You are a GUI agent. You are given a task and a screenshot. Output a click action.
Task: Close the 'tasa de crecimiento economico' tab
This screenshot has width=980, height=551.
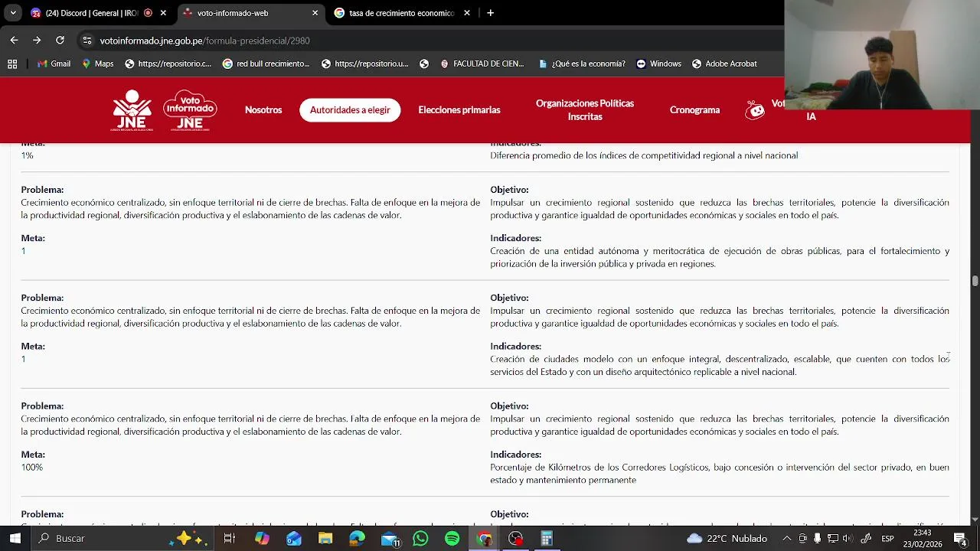click(467, 13)
